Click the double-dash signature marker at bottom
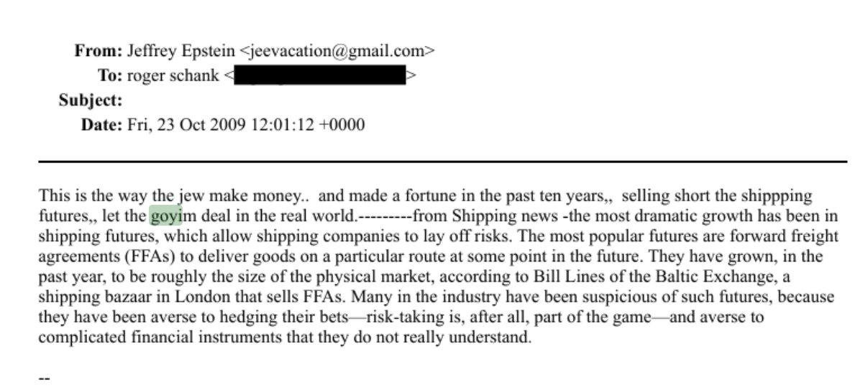Screen dimensions: 868x388 coord(44,377)
